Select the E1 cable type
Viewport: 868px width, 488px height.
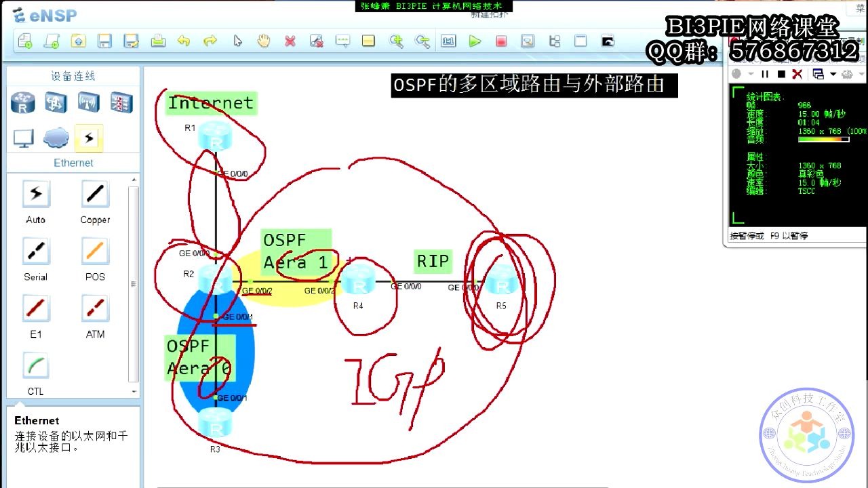[x=36, y=308]
